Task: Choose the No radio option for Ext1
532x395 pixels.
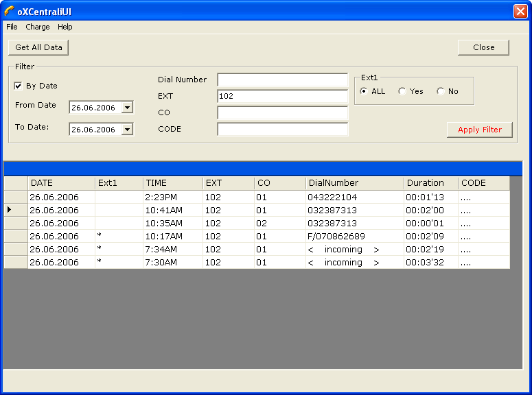Action: [x=440, y=91]
